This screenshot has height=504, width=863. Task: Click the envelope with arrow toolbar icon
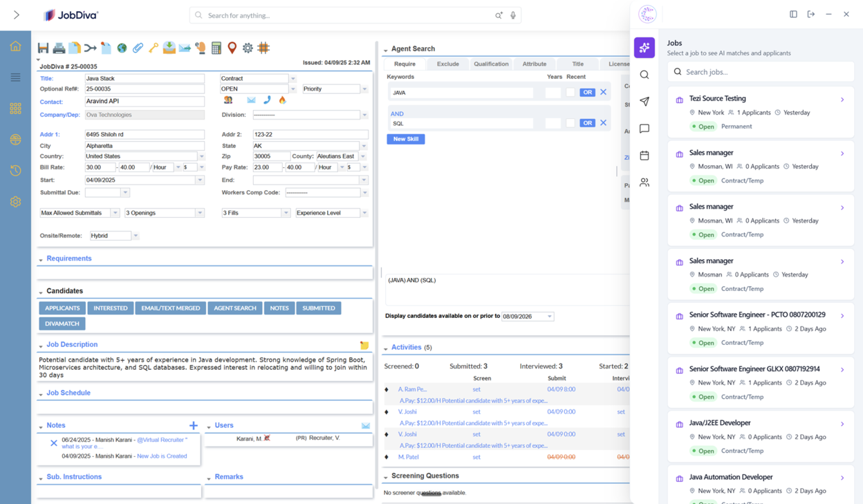[x=185, y=48]
